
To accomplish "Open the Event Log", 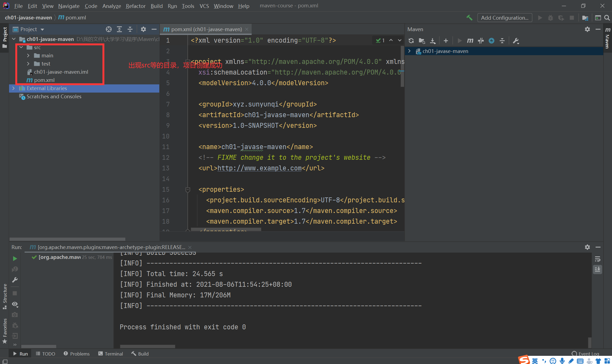I will tap(585, 354).
